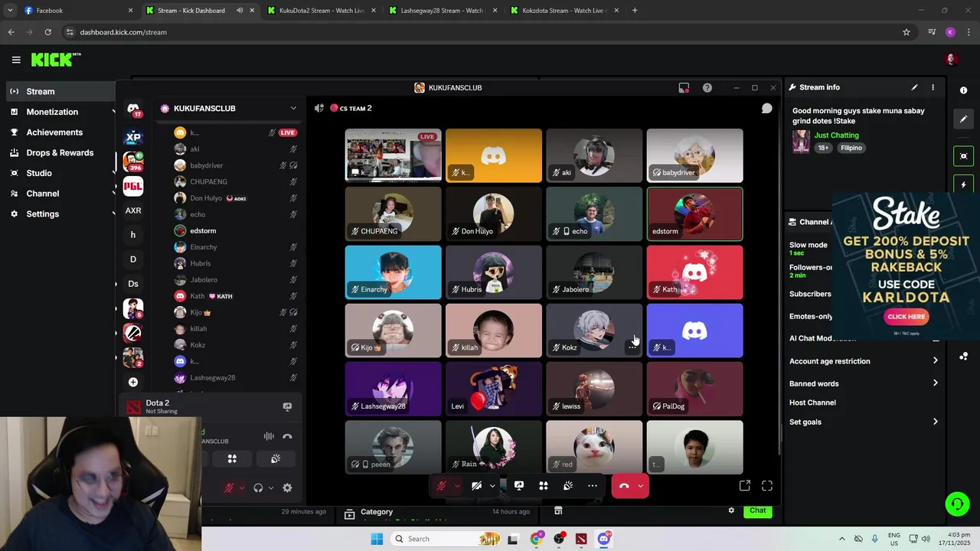Share your screen from call controls
This screenshot has height=551, width=980.
519,486
